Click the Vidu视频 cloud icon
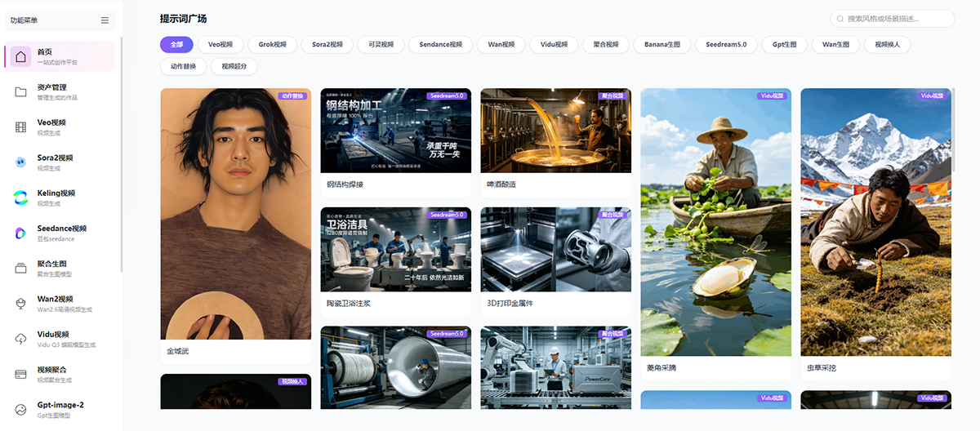The width and height of the screenshot is (980, 431). pos(20,339)
